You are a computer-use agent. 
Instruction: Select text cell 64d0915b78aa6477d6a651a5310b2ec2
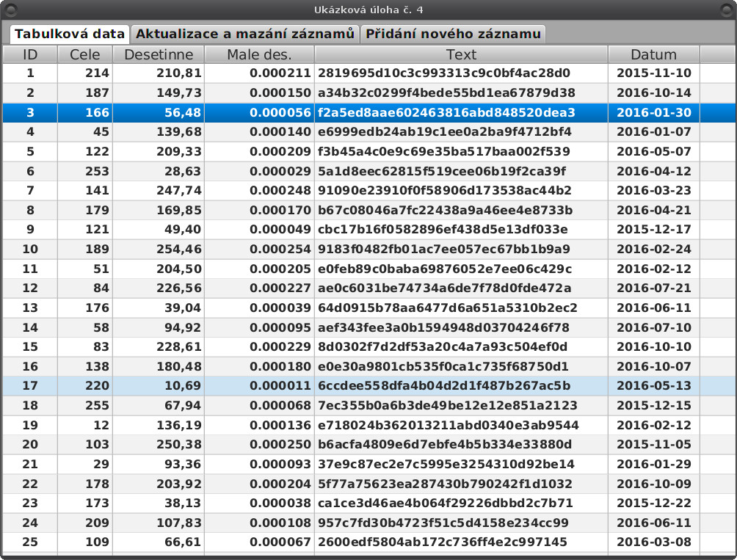tap(461, 308)
